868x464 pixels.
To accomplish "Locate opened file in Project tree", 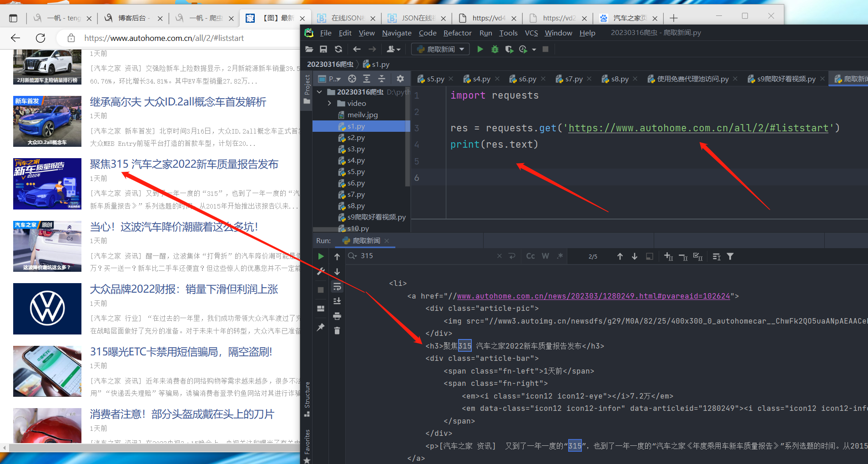I will [352, 79].
